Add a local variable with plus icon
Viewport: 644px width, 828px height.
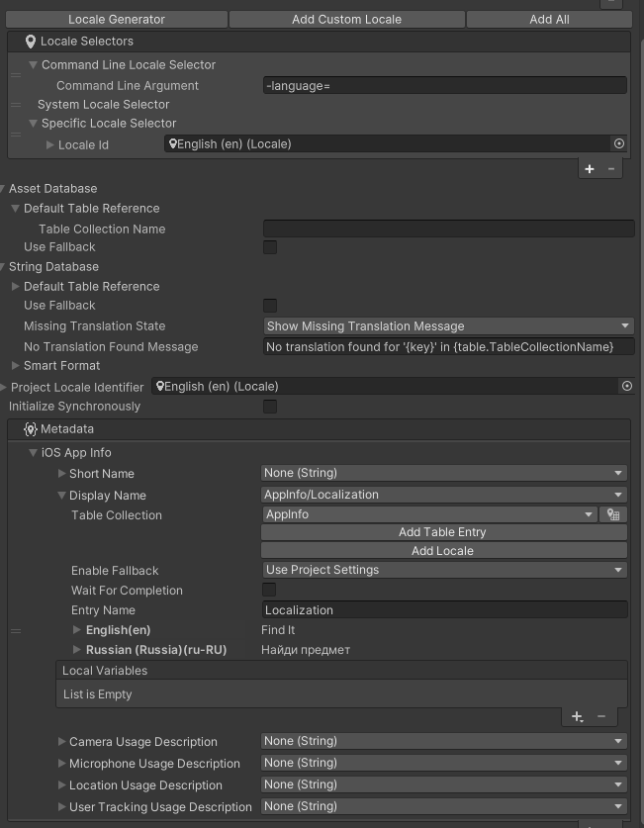(x=578, y=716)
